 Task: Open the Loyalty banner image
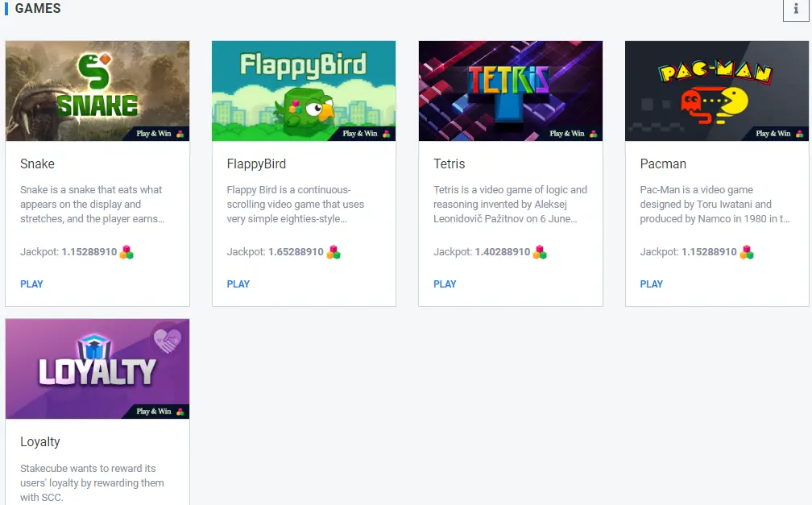(97, 369)
